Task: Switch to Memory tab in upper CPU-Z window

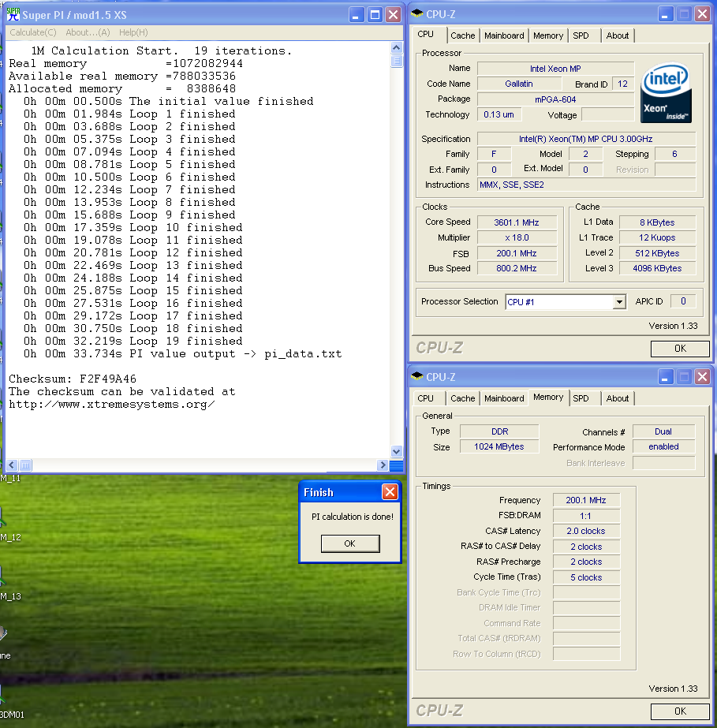Action: pos(548,35)
